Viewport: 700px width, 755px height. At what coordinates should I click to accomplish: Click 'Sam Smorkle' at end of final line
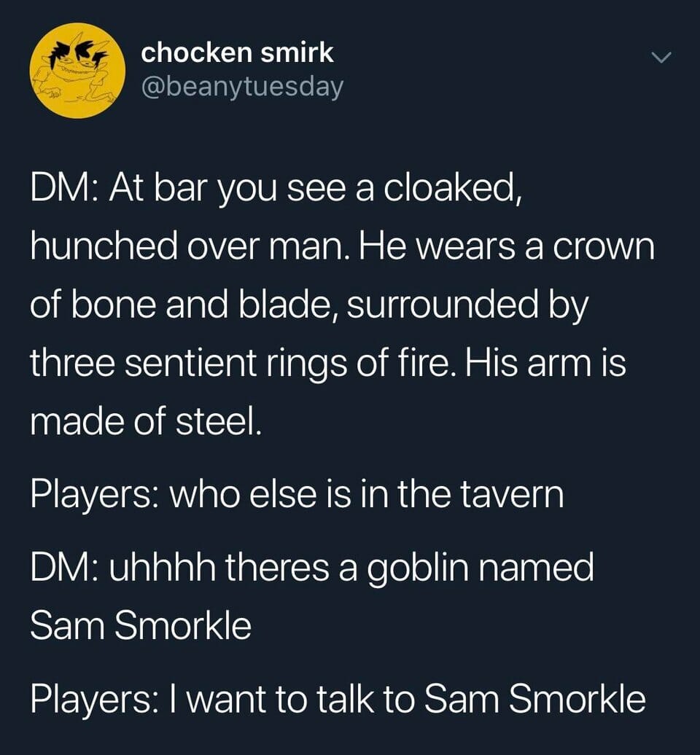pos(534,699)
